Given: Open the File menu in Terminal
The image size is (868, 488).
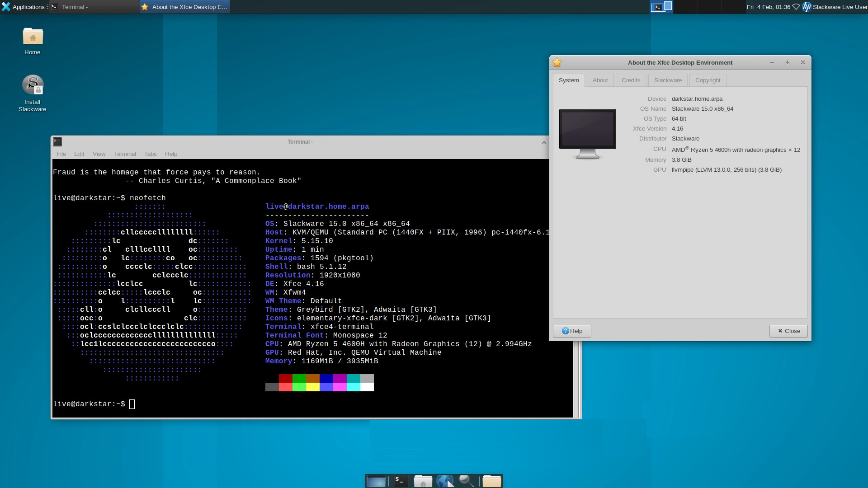Looking at the screenshot, I should point(61,154).
